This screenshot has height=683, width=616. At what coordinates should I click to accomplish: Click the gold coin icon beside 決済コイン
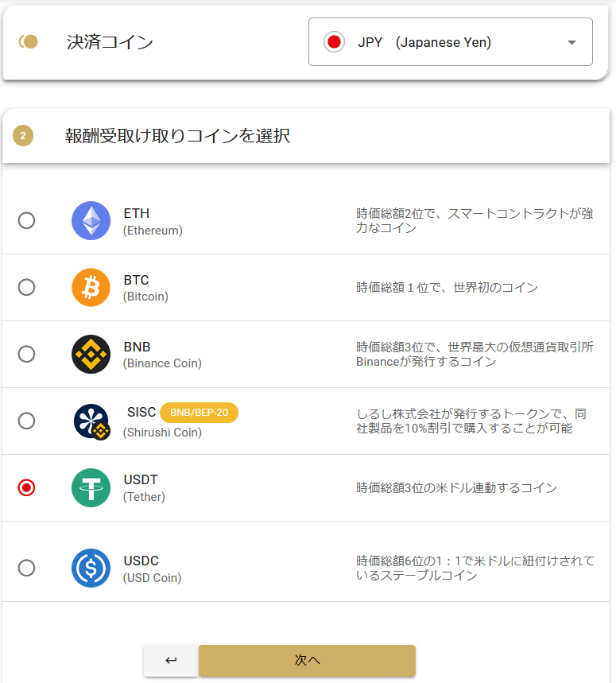pos(29,42)
